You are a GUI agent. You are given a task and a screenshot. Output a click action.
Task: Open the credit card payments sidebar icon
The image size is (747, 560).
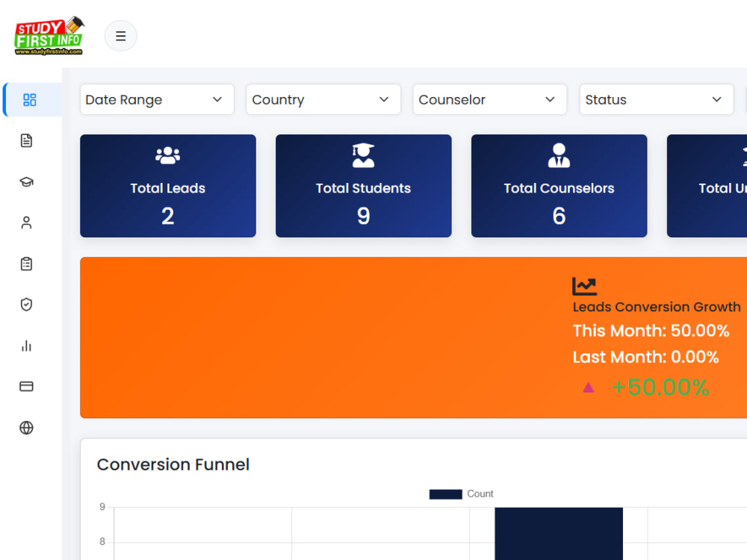tap(27, 386)
